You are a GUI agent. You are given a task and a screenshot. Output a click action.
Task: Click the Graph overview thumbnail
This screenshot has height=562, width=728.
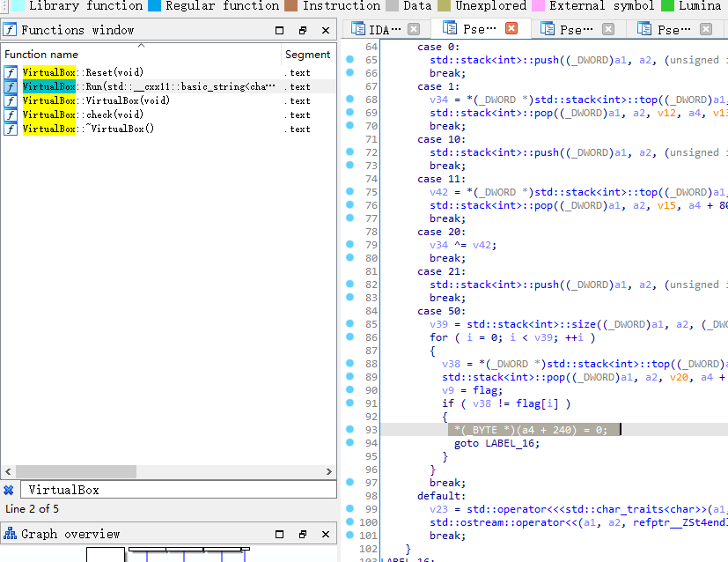(x=168, y=554)
